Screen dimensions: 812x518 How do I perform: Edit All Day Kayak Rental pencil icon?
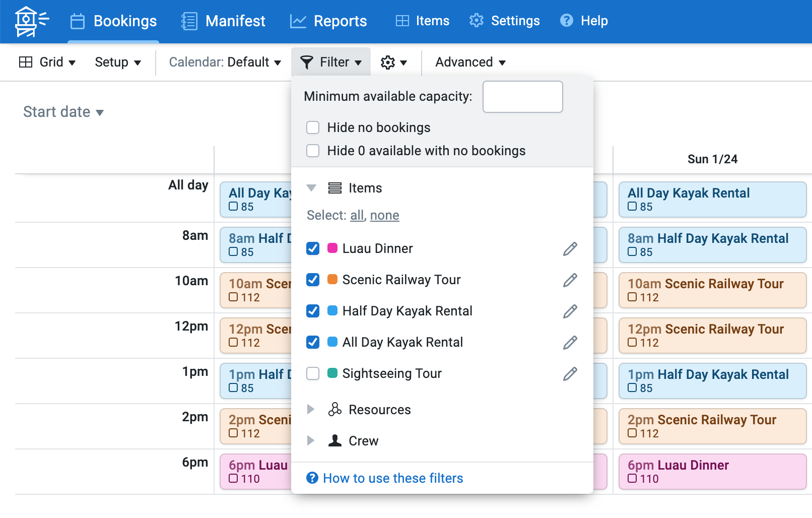[x=570, y=343]
